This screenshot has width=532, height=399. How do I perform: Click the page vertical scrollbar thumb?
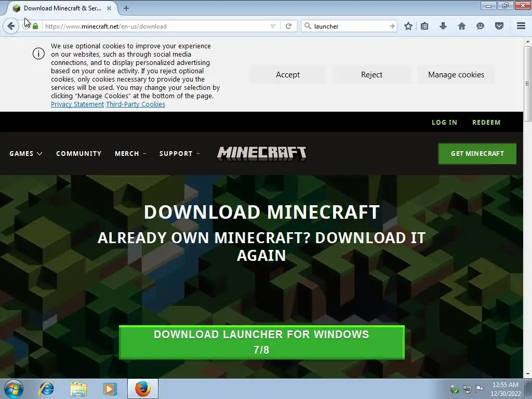527,84
